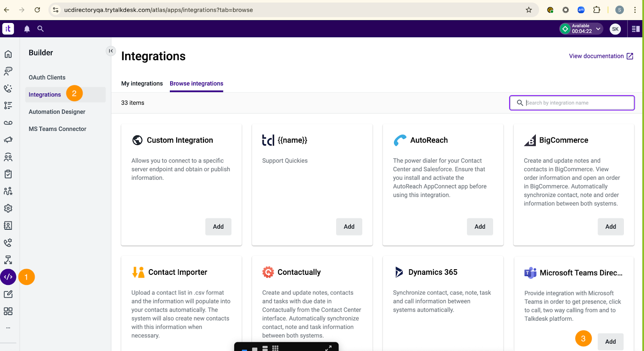Open MS Teams Connector in Builder menu
Image resolution: width=644 pixels, height=351 pixels.
click(x=58, y=129)
